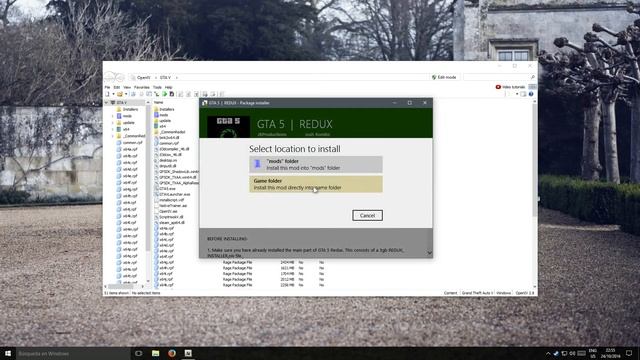Click the green arrow icon in OpenIV toolbar
The image size is (640, 360).
(164, 94)
